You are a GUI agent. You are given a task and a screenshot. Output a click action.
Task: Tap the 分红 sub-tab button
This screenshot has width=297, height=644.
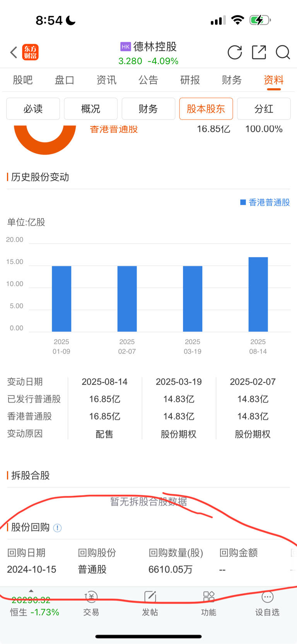[x=264, y=109]
